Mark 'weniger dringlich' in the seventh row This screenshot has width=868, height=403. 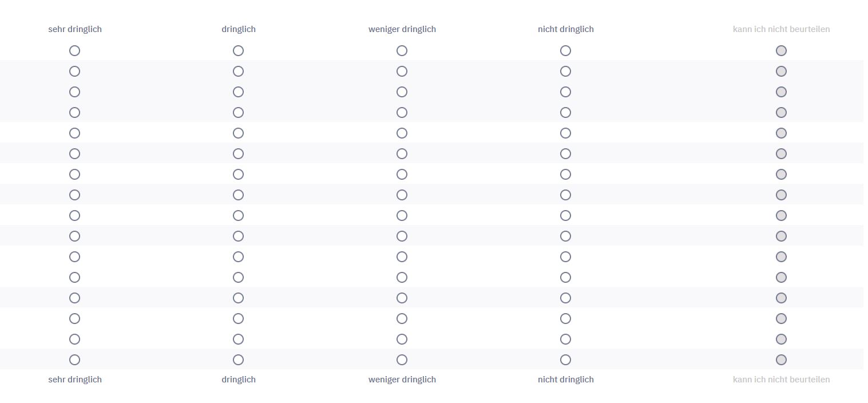click(402, 175)
